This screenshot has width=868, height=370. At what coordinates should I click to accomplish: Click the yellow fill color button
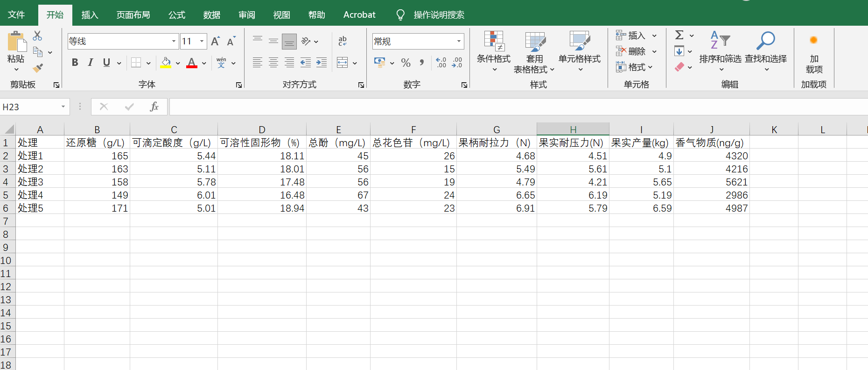[x=166, y=63]
